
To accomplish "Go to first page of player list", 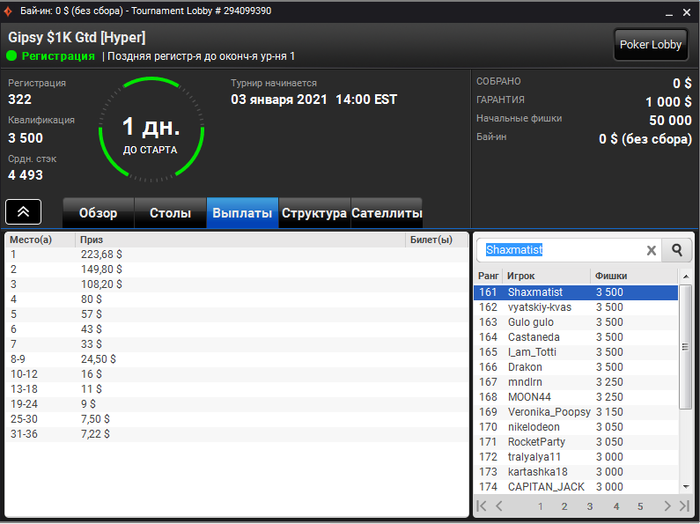I will pyautogui.click(x=482, y=506).
